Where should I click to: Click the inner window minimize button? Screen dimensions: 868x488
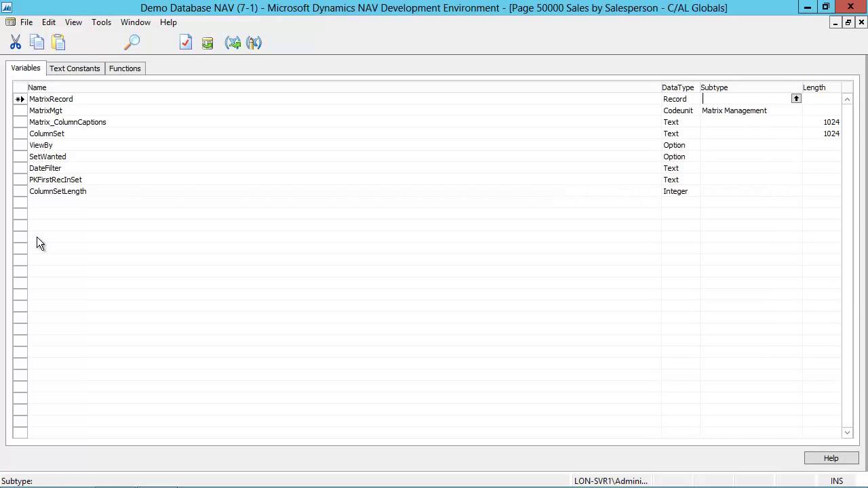tap(835, 22)
